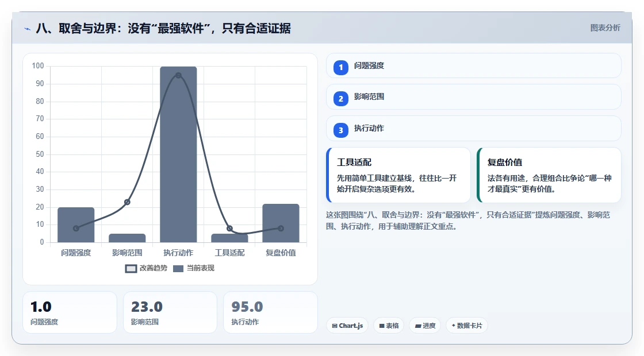The width and height of the screenshot is (644, 356).
Task: Click the lightning icon beside the title
Action: pos(28,29)
